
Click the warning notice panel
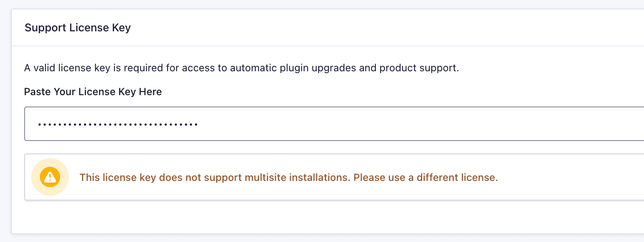coord(332,177)
